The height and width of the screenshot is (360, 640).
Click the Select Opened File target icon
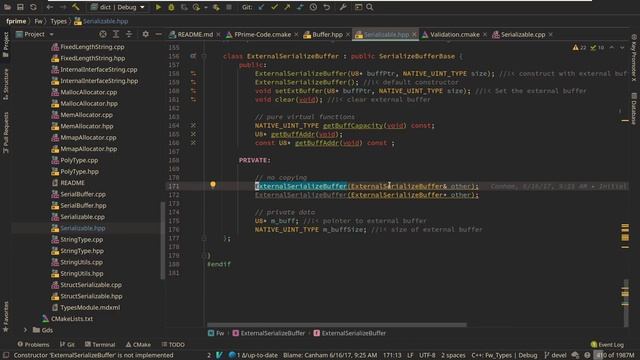pyautogui.click(x=103, y=34)
